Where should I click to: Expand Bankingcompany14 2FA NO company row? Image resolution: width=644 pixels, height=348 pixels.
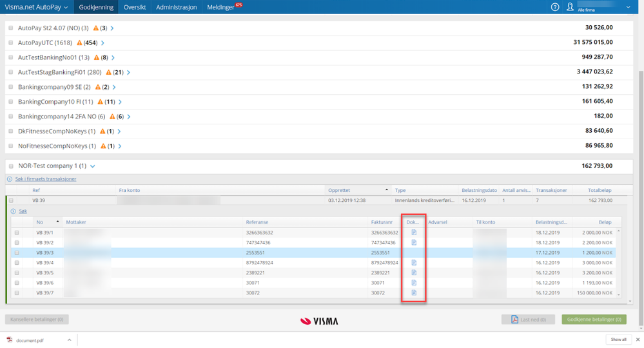129,117
